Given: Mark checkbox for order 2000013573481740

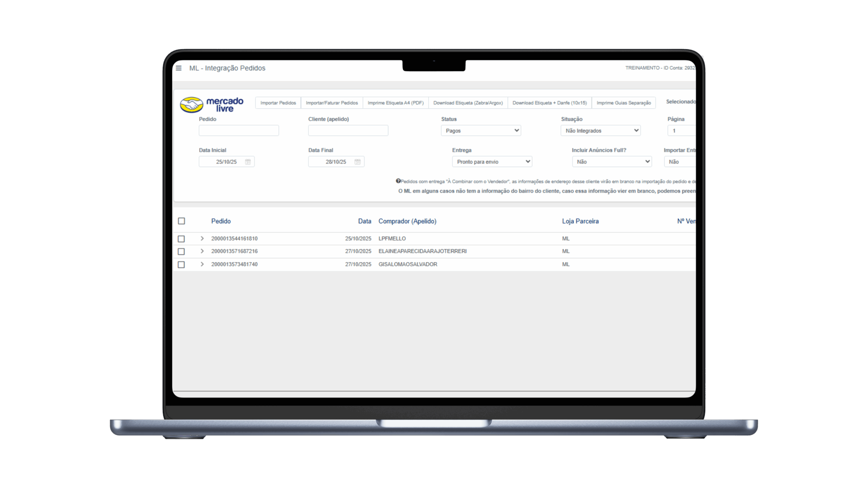Looking at the screenshot, I should pos(181,265).
